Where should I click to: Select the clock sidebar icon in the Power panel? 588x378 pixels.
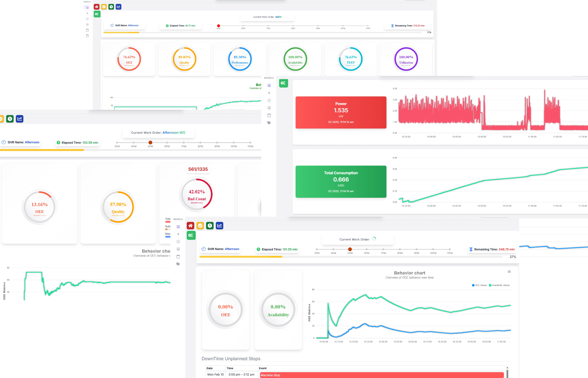[269, 101]
